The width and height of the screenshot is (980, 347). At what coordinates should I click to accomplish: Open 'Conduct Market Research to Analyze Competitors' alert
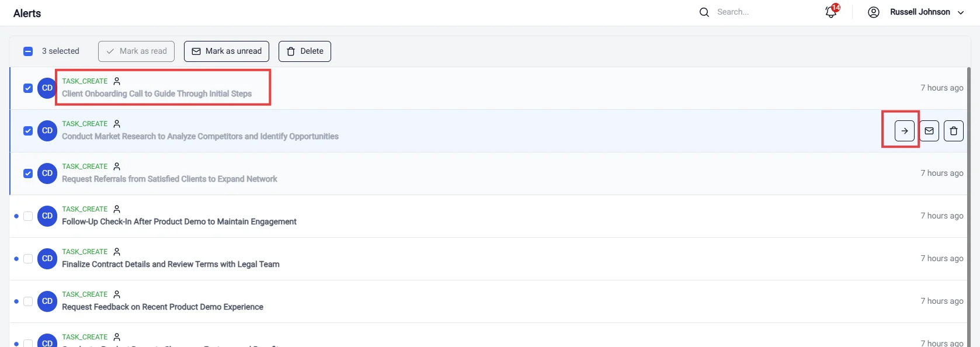click(200, 137)
